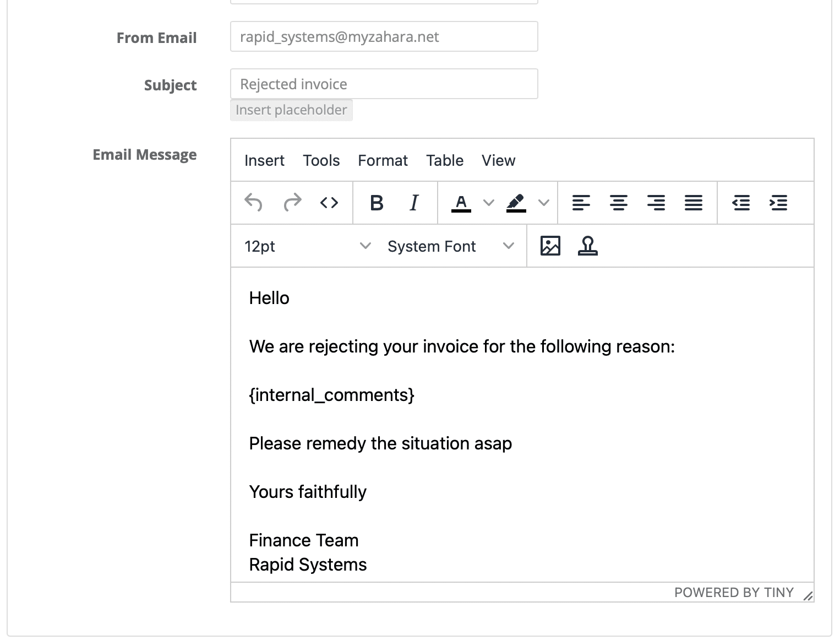
Task: Align text right
Action: [656, 203]
